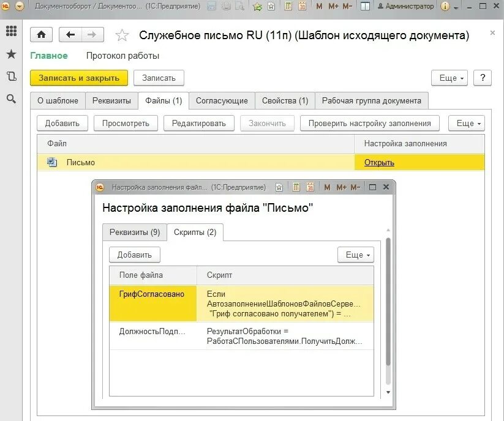Go back using the left navigation arrow
Image resolution: width=504 pixels, height=421 pixels.
click(x=70, y=35)
